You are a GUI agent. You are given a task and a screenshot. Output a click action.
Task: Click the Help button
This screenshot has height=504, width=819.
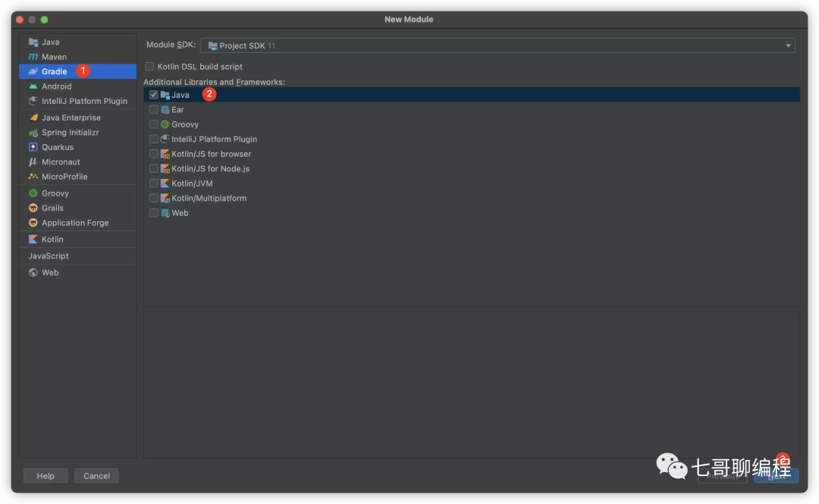click(x=45, y=476)
